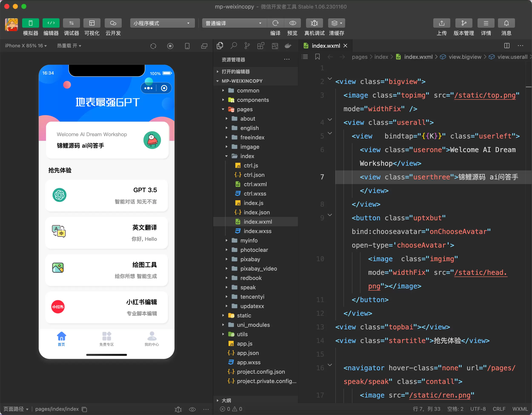
Task: Open the Search panel icon
Action: pyautogui.click(x=234, y=46)
